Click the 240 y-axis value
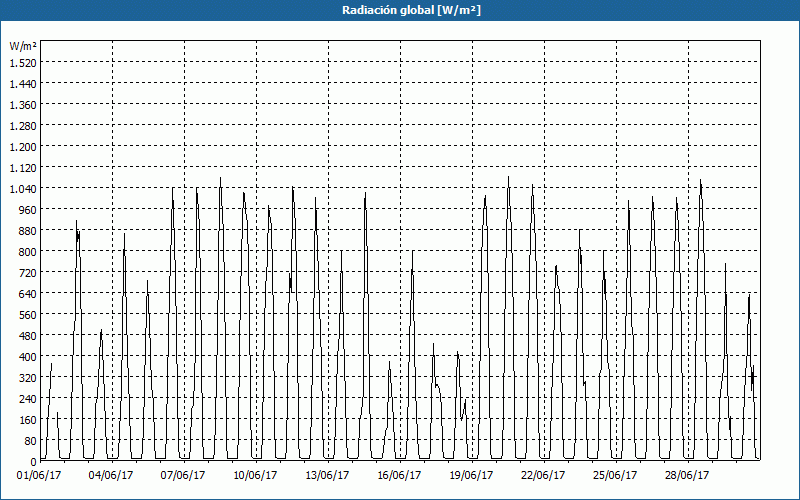 (x=29, y=399)
